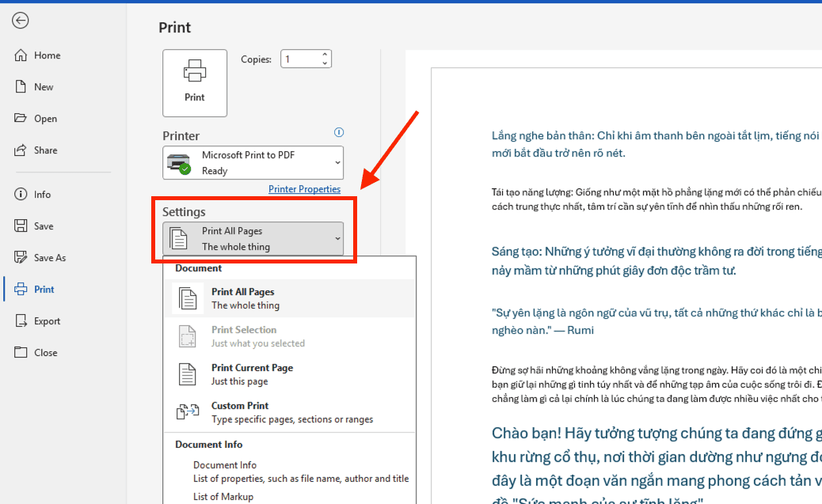The width and height of the screenshot is (822, 504).
Task: Click the 'Chào bạn!' large heading in preview
Action: (x=656, y=464)
